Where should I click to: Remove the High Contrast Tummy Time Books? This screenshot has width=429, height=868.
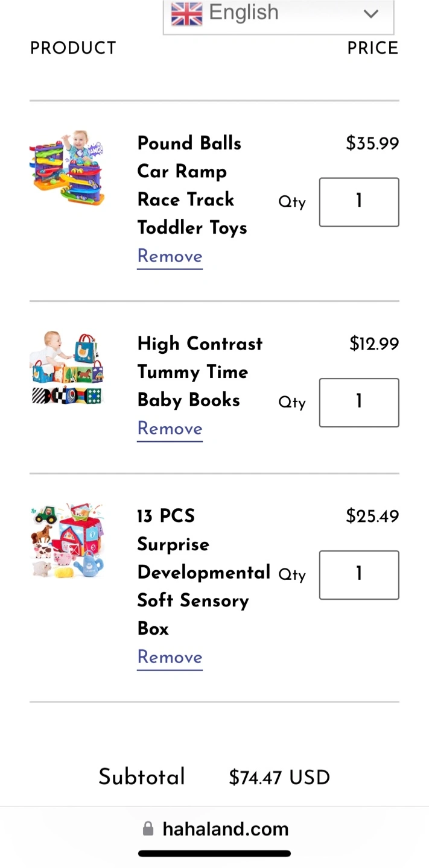170,429
